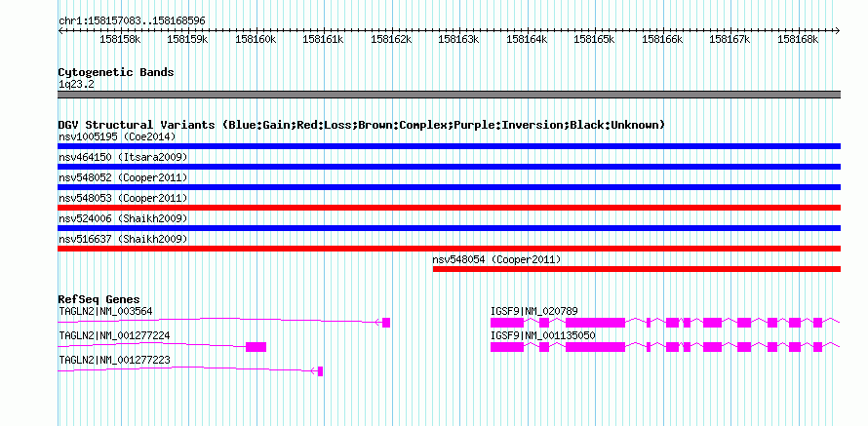Open variant nsv548053 (Cooper2011) label

(123, 198)
